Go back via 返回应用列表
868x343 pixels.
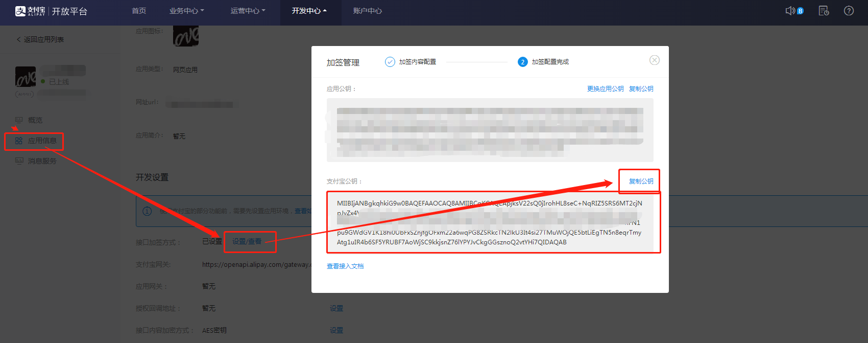point(40,39)
